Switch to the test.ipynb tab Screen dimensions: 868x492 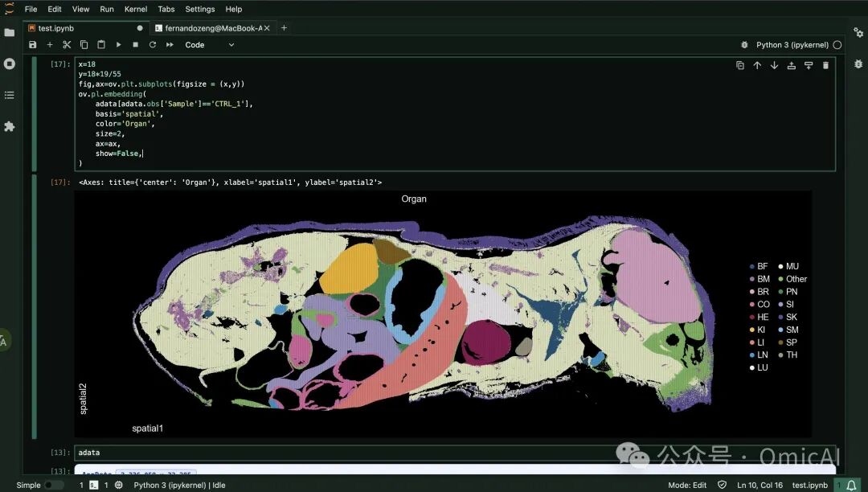[x=85, y=28]
